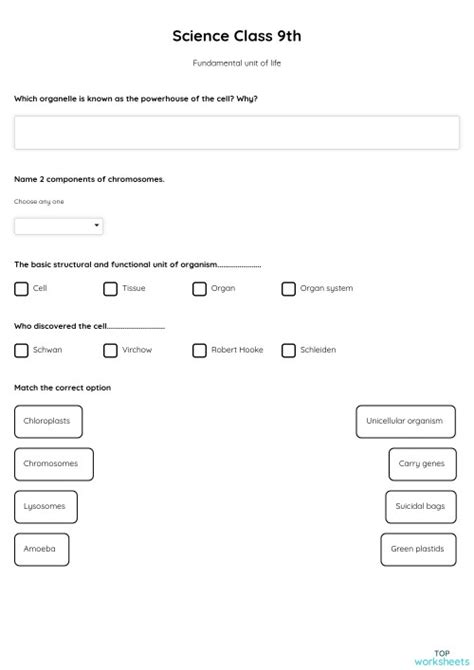Select the Suicidal bags box

point(421,507)
